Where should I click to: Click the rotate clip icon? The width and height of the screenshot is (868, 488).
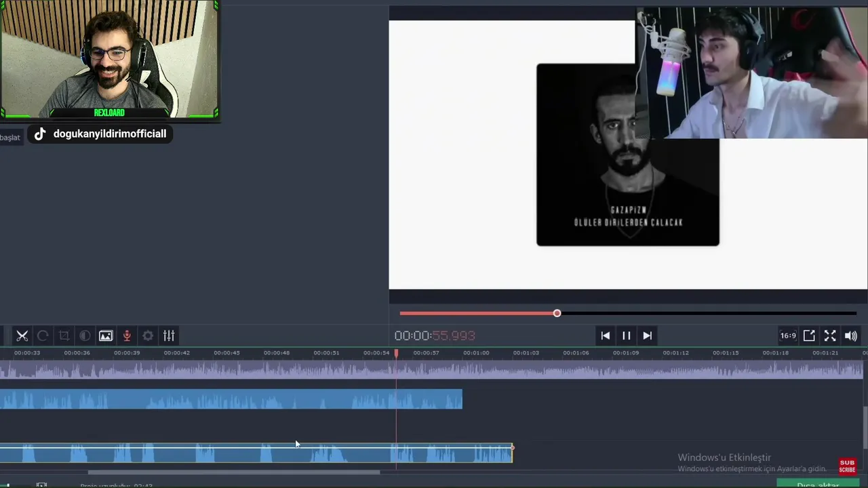43,335
